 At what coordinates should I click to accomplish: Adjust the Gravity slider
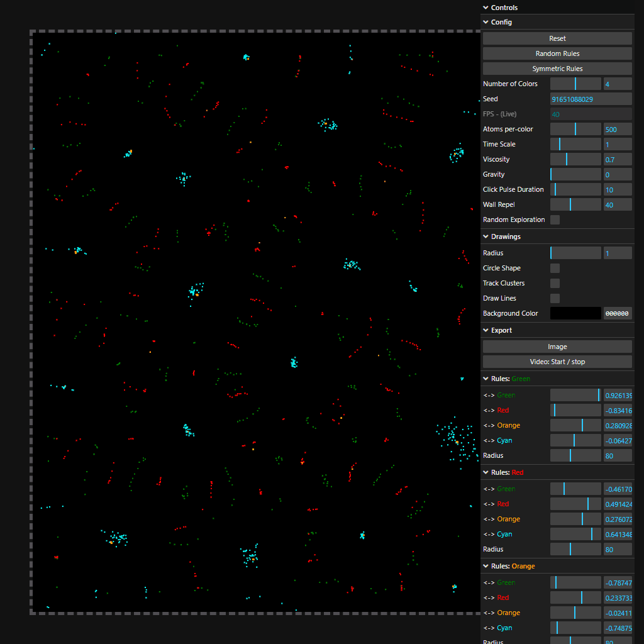click(x=575, y=175)
